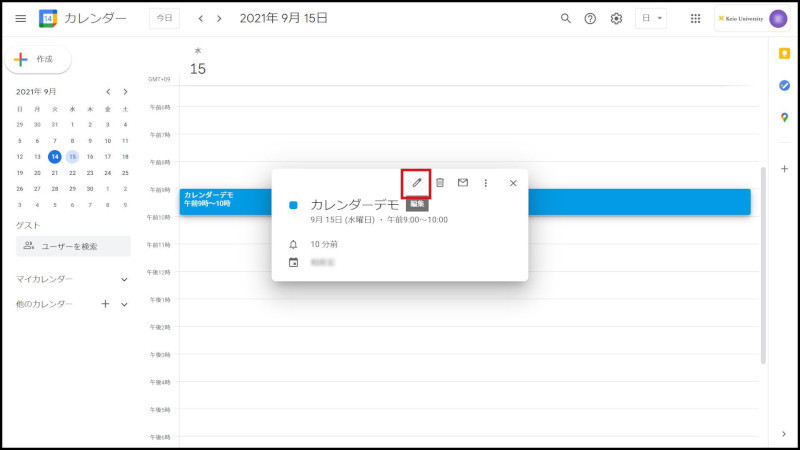Click the 作成 create button
This screenshot has height=450, width=800.
(38, 59)
